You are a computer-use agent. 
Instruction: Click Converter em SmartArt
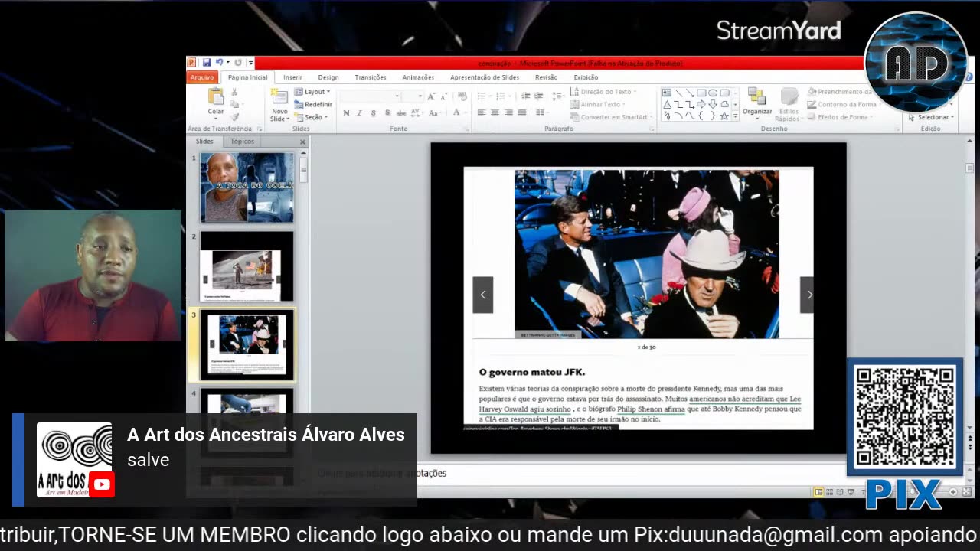coord(609,117)
